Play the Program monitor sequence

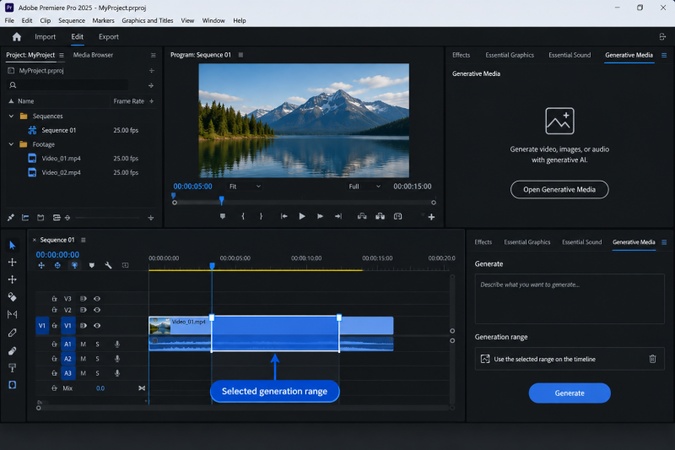point(302,216)
